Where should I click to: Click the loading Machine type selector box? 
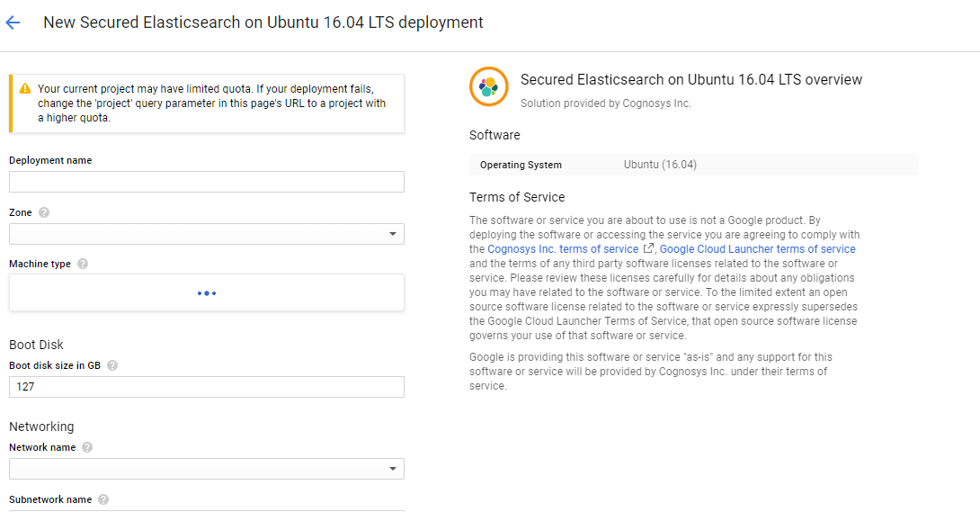pos(206,292)
